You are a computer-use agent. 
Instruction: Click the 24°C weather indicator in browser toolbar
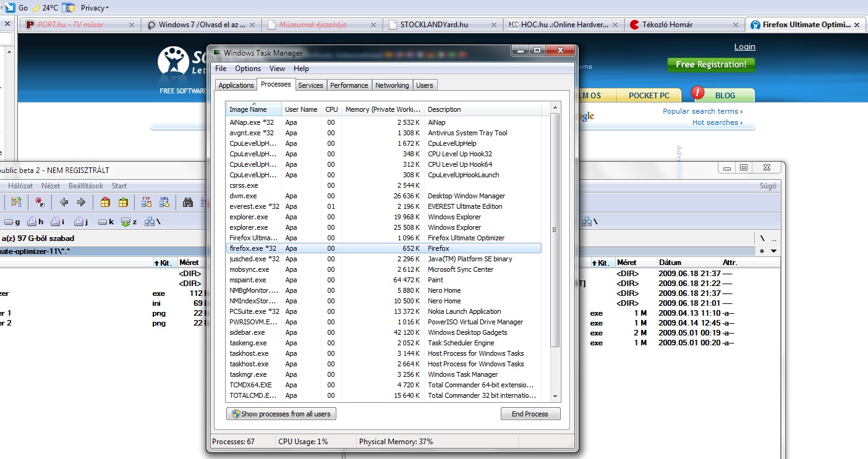[x=45, y=8]
